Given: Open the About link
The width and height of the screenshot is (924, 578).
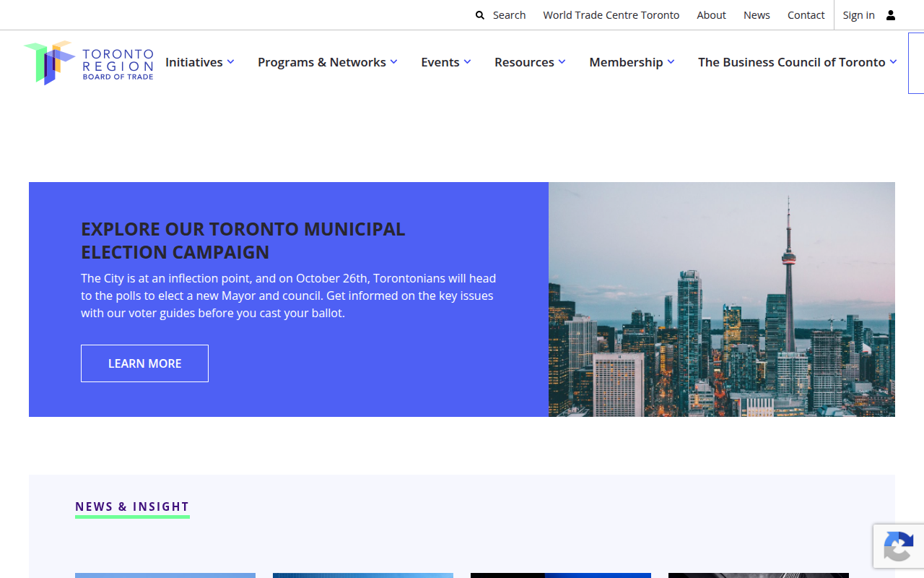Looking at the screenshot, I should pos(711,15).
